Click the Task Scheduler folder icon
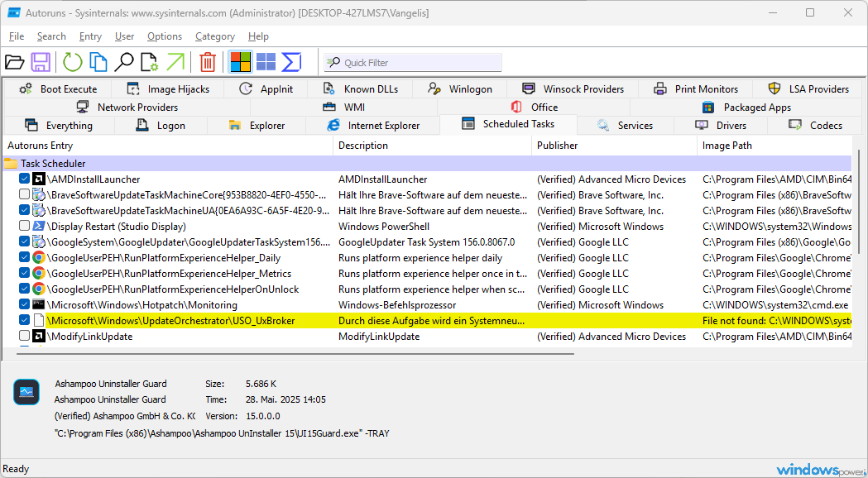The height and width of the screenshot is (478, 868). [11, 164]
